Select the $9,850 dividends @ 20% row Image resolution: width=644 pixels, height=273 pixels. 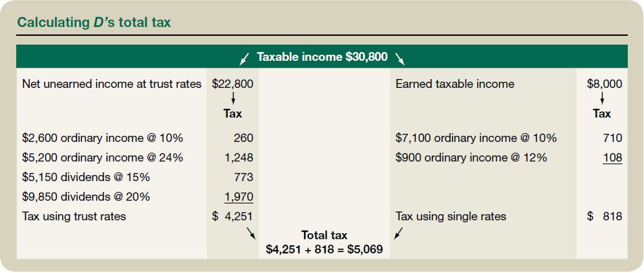pyautogui.click(x=86, y=197)
